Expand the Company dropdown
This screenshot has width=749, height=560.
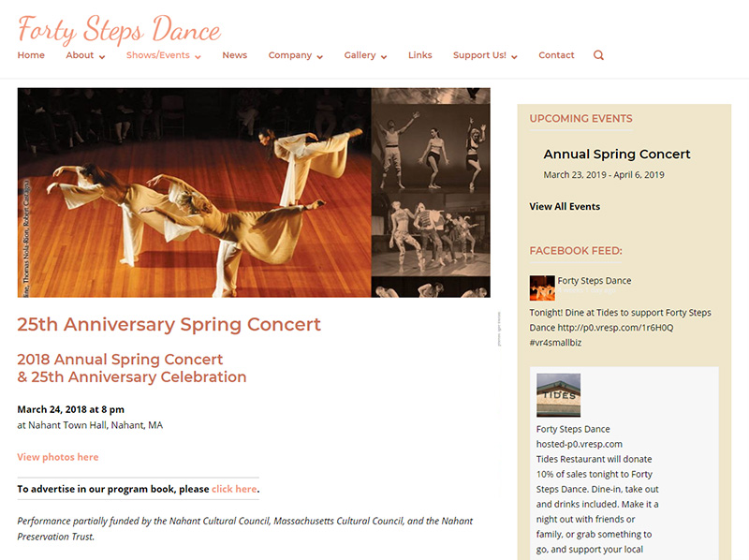[x=290, y=55]
